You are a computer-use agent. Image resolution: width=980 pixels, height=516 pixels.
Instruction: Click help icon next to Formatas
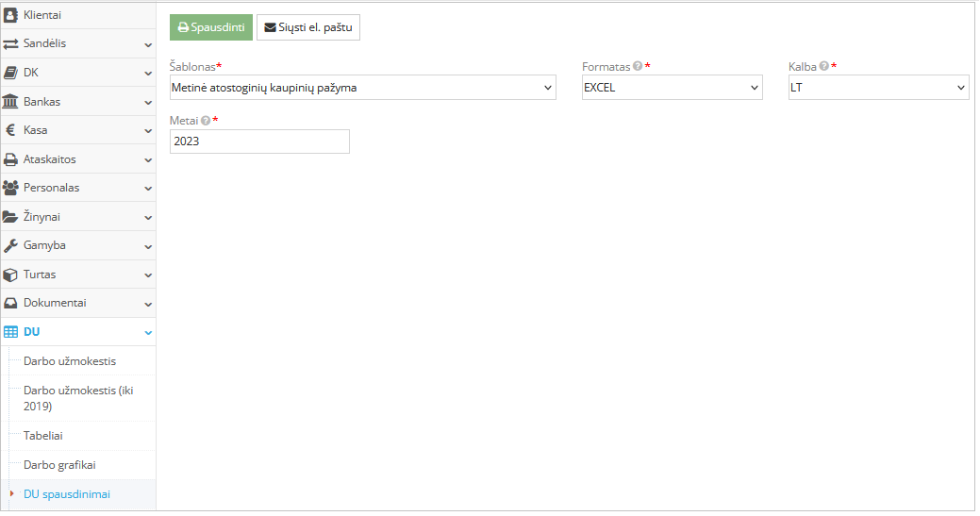pos(638,67)
